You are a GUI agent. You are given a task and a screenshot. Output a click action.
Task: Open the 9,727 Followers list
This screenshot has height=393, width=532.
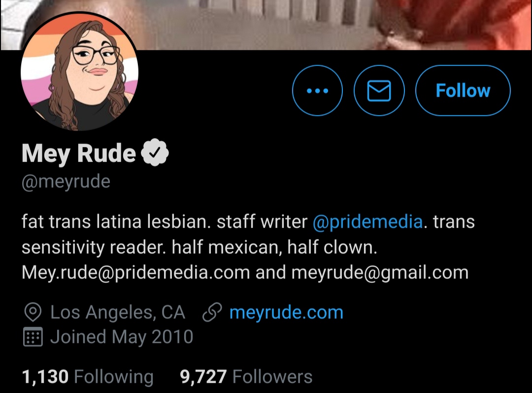[x=246, y=377]
